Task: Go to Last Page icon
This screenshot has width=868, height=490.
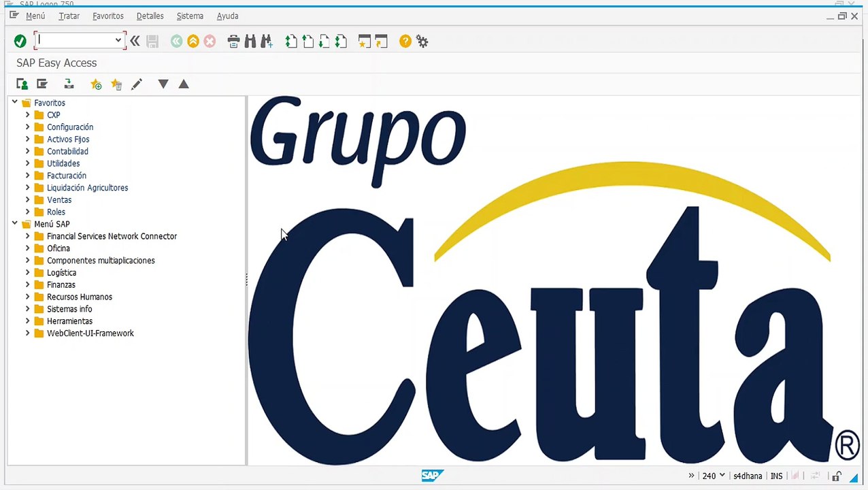Action: (x=341, y=42)
